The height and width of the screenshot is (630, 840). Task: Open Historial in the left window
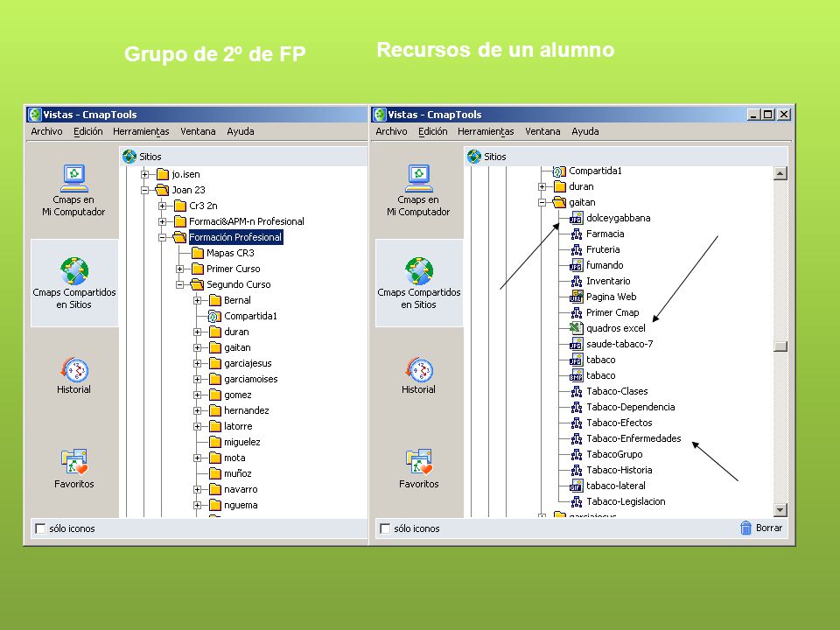coord(73,375)
